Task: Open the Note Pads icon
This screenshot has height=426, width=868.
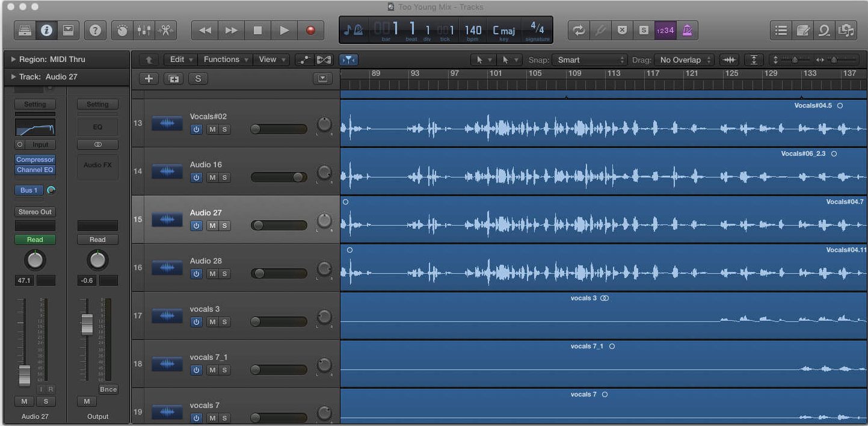Action: click(x=802, y=30)
